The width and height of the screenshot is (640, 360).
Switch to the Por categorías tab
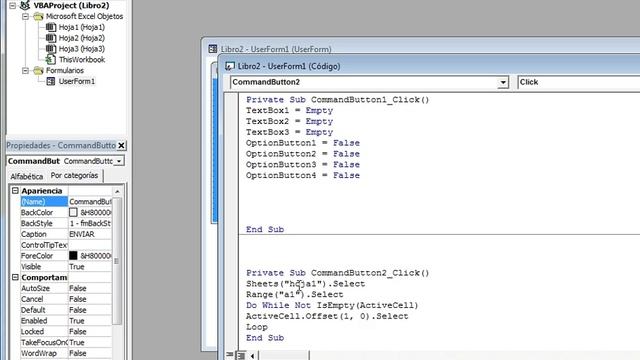[x=74, y=176]
